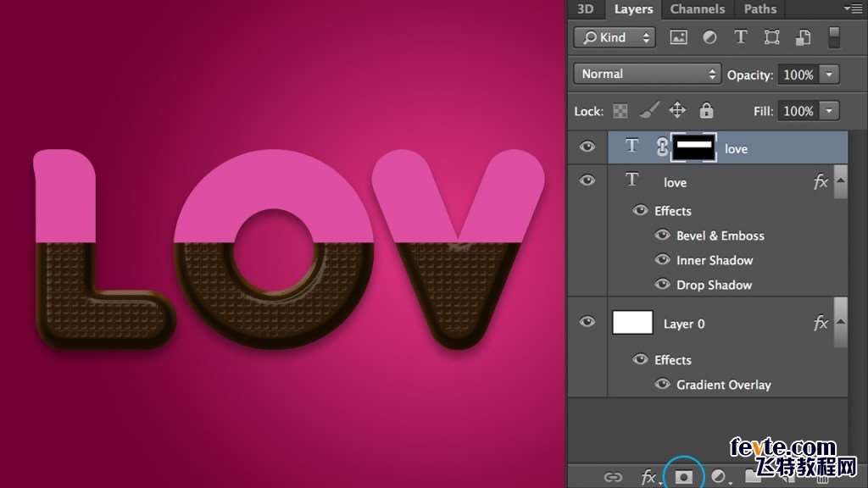Viewport: 868px width, 488px height.
Task: Click the mask link chain icon
Action: click(661, 147)
